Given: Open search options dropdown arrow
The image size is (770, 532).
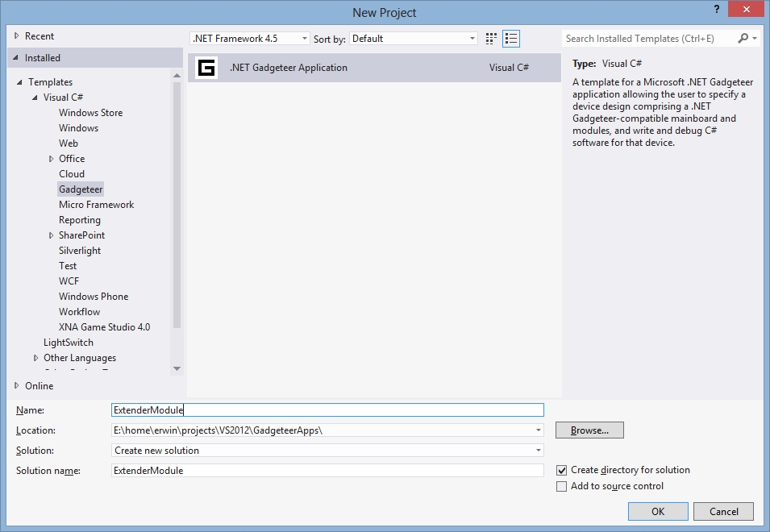Looking at the screenshot, I should (x=755, y=38).
